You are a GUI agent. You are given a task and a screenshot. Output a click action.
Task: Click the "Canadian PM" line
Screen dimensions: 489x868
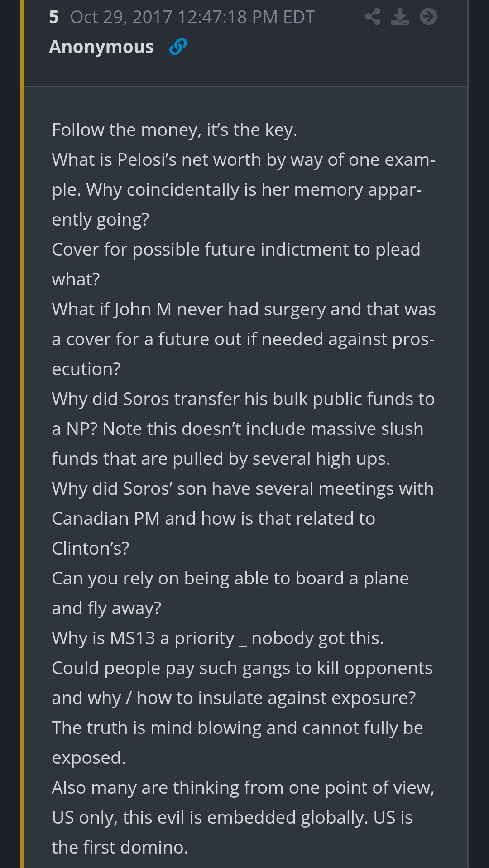tap(213, 519)
